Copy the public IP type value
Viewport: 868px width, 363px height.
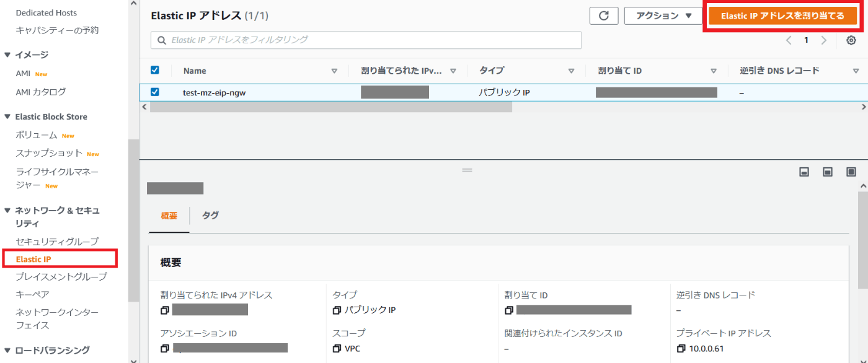pyautogui.click(x=337, y=310)
